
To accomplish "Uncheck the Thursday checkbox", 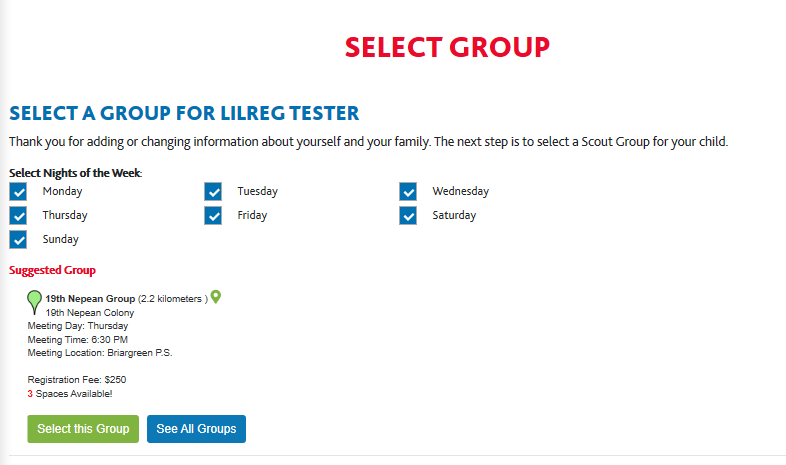I will coord(18,216).
